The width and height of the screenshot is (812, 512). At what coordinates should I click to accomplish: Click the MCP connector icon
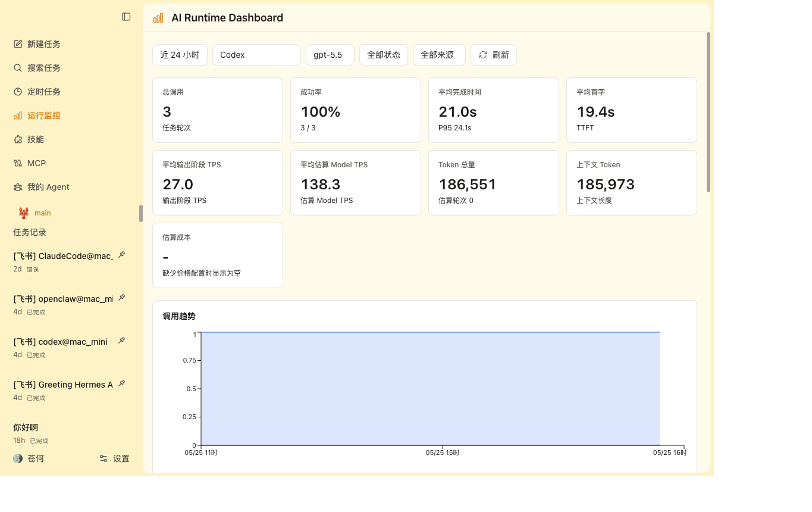point(18,163)
